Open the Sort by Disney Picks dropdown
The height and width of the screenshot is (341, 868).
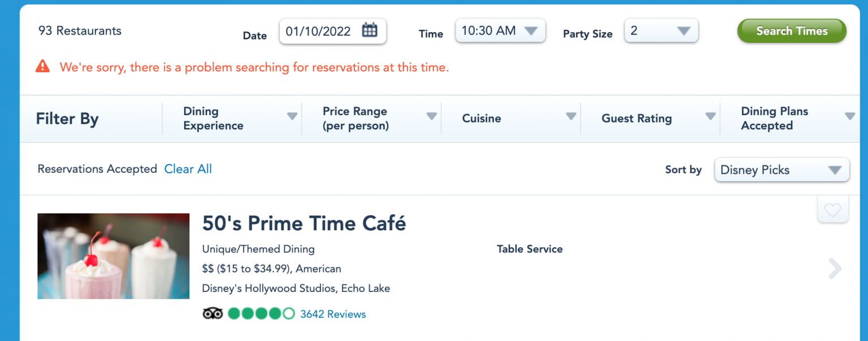pyautogui.click(x=782, y=170)
